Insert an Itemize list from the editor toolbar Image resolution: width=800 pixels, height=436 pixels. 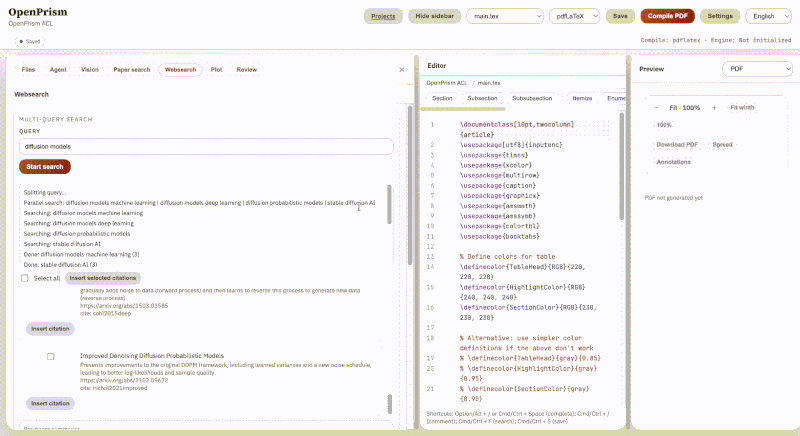582,98
